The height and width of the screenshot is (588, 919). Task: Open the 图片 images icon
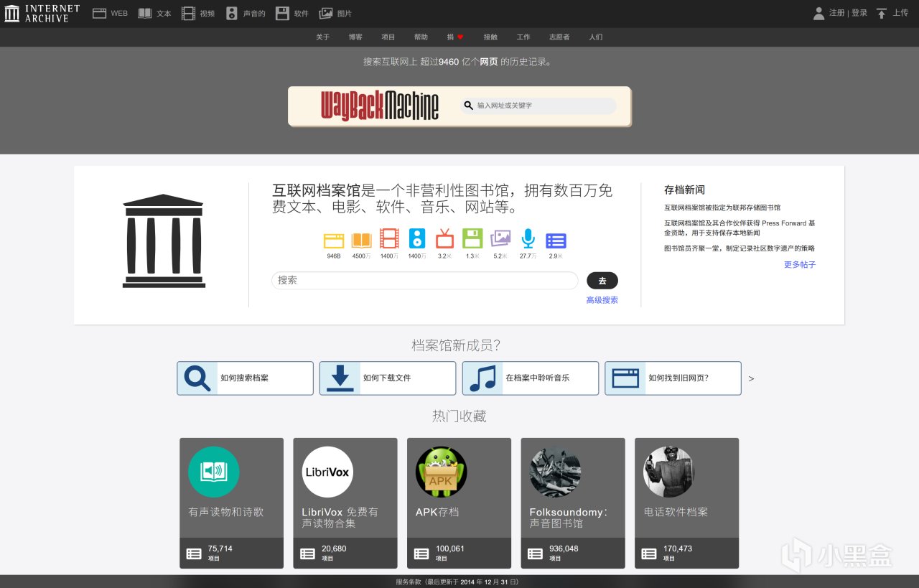point(326,13)
